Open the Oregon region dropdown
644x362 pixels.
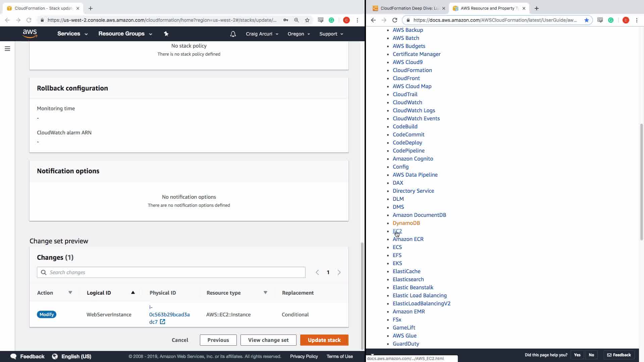coord(299,34)
